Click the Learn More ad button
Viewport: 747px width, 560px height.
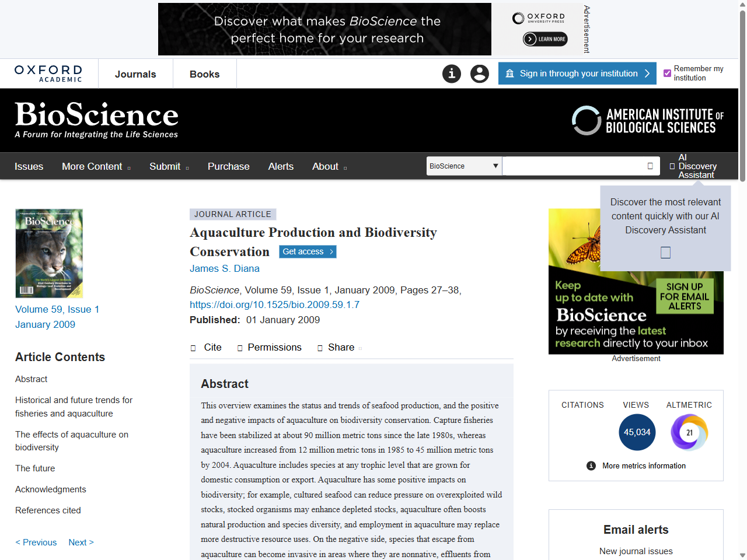[545, 39]
